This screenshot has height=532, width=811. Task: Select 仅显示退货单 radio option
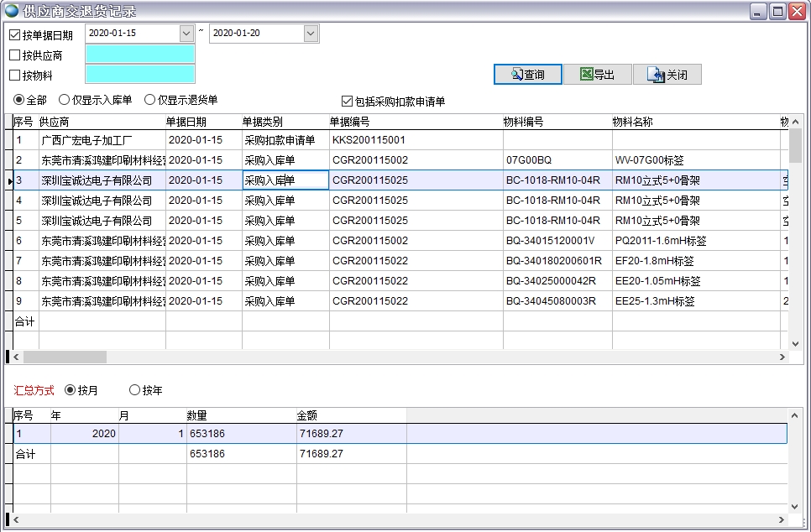click(150, 100)
